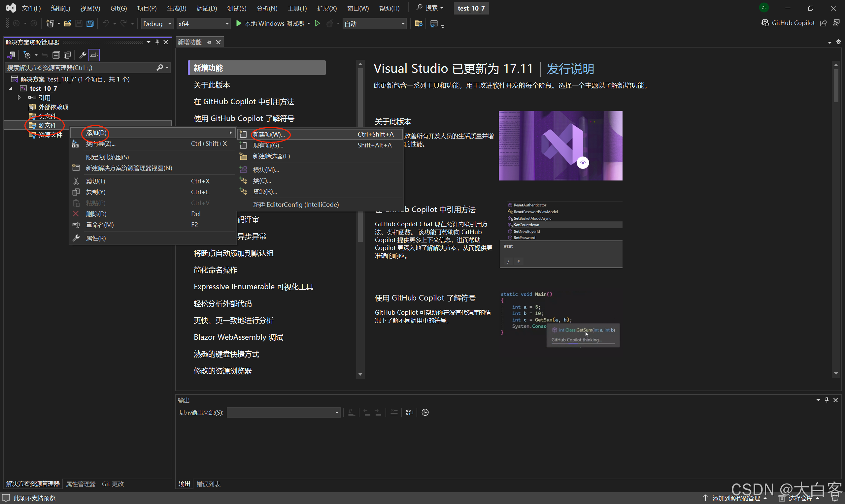Click the Open File folder icon

pyautogui.click(x=68, y=23)
